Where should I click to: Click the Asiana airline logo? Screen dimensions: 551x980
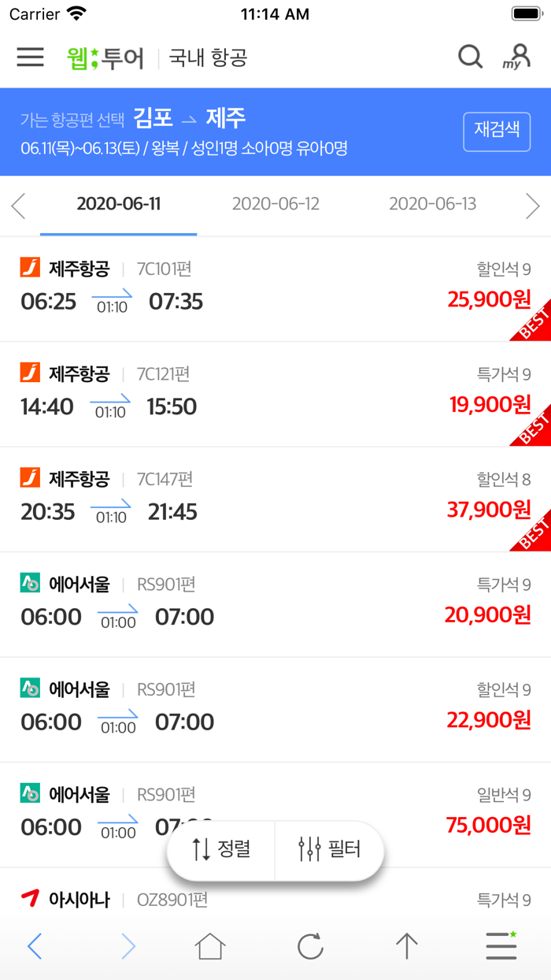pos(31,899)
